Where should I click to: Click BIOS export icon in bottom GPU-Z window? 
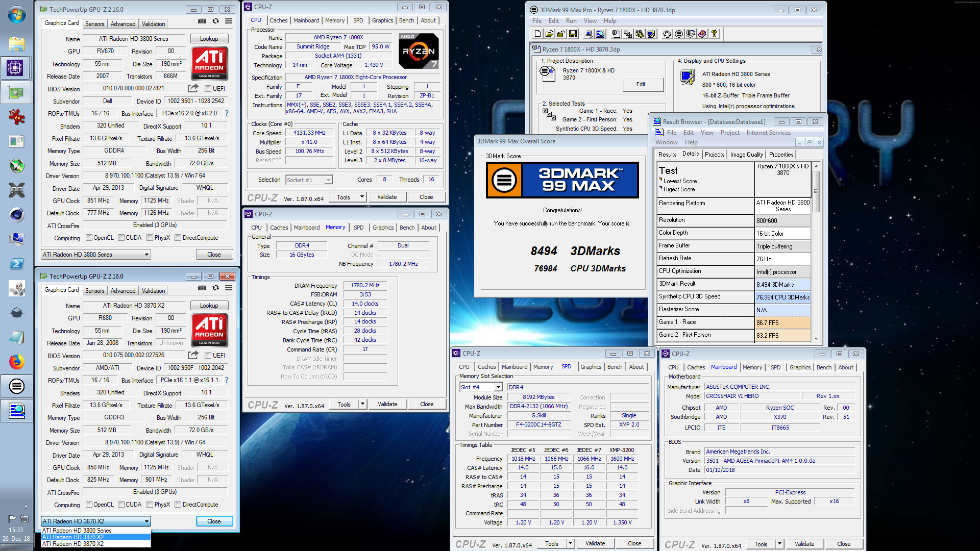(x=193, y=355)
